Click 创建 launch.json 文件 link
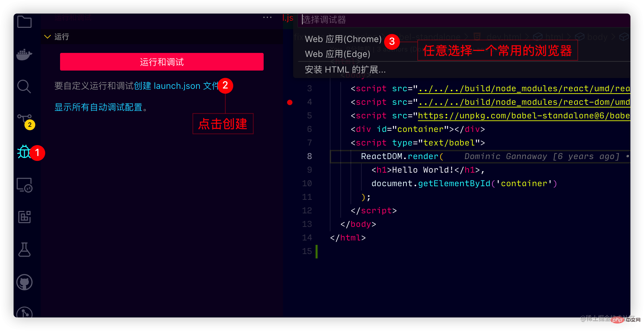Viewport: 644px width, 331px height. [x=176, y=86]
